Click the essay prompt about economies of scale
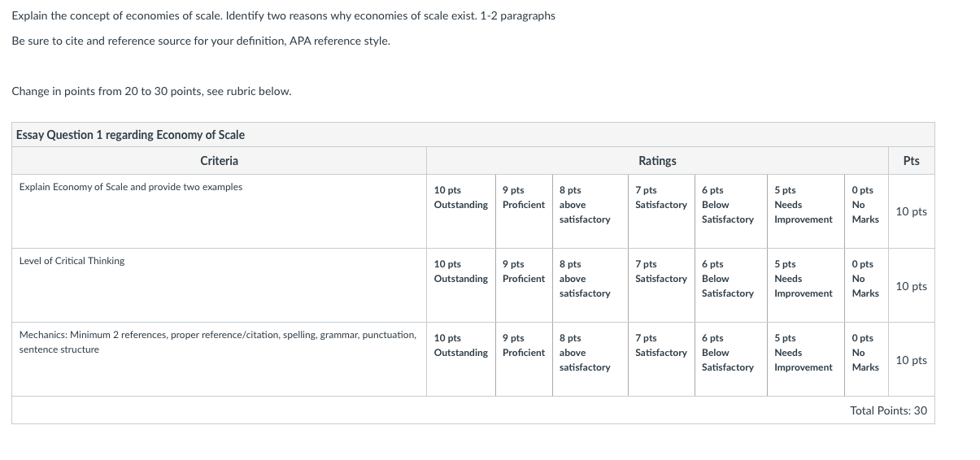The height and width of the screenshot is (460, 980). coord(284,16)
